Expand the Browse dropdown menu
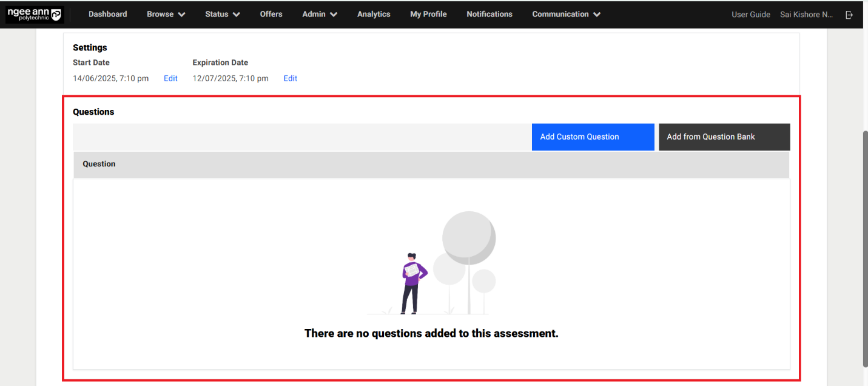Screen dimensions: 868x386 click(x=165, y=14)
